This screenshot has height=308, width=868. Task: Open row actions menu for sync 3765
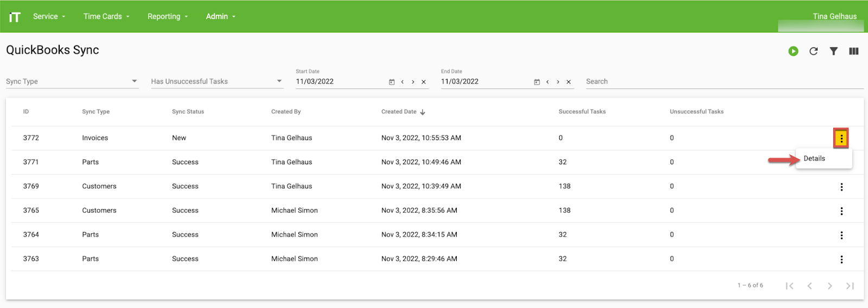coord(841,211)
